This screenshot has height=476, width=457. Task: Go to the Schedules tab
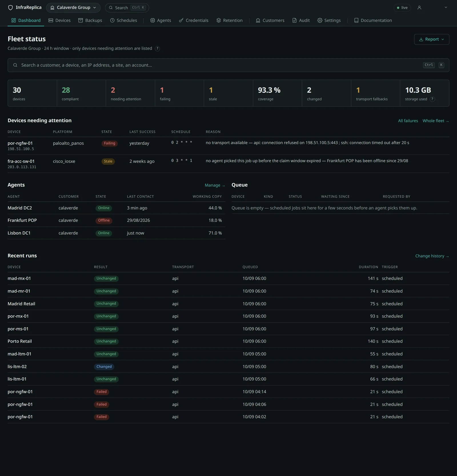[x=124, y=20]
